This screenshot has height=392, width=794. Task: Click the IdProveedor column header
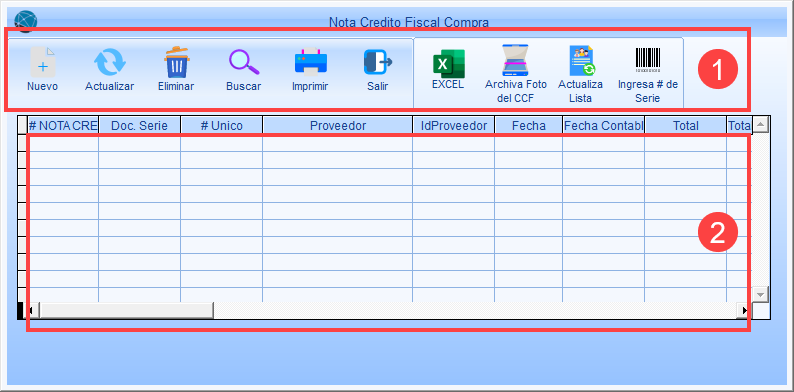[x=453, y=126]
